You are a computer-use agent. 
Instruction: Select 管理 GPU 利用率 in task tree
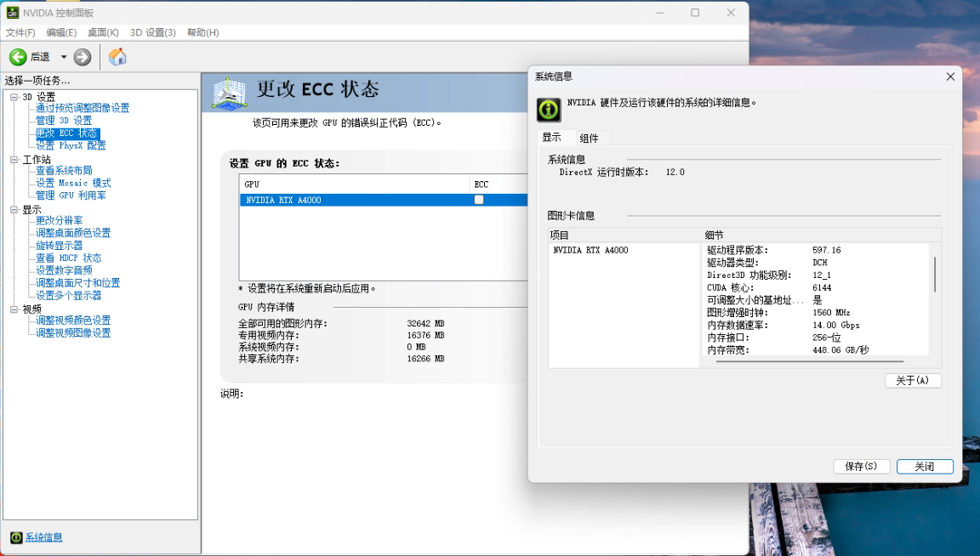pos(71,196)
